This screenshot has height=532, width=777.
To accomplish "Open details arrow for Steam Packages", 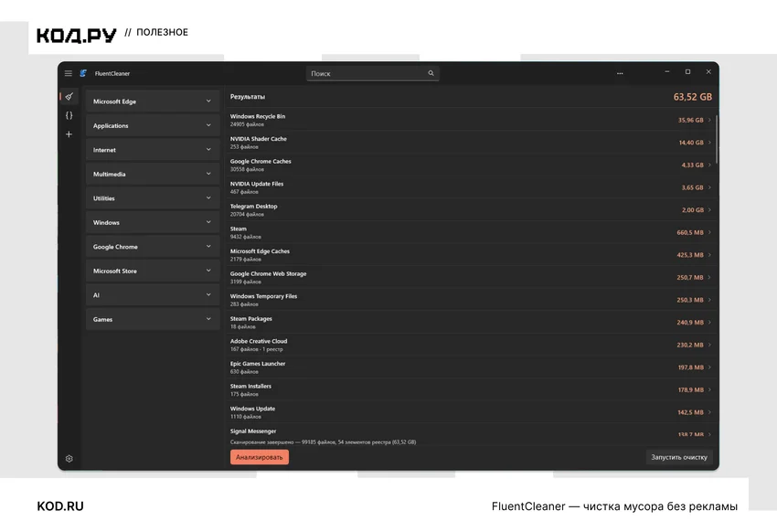I will (x=709, y=323).
